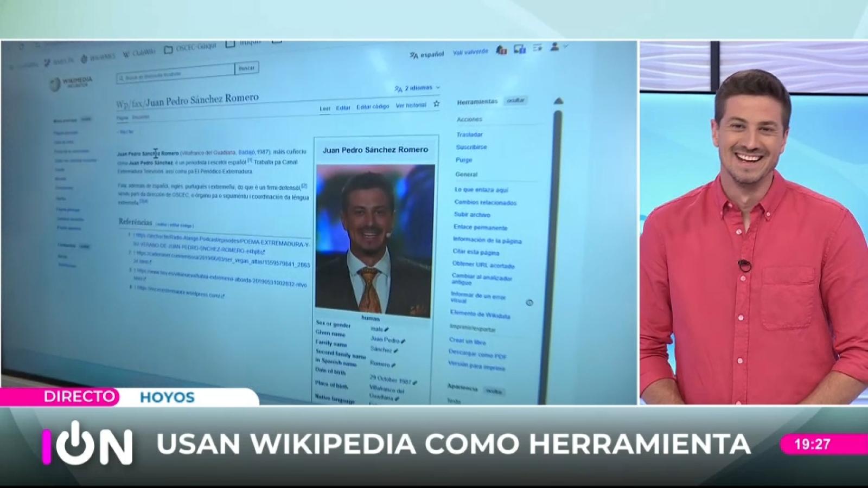
Task: Click Descargar como PDF link
Action: 477,355
